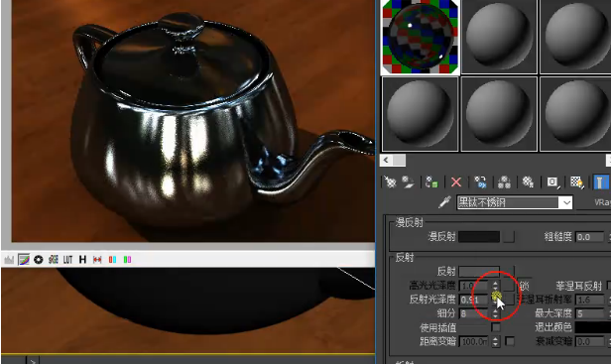Select the top-row middle gray sample sphere
This screenshot has width=611, height=364.
click(499, 37)
